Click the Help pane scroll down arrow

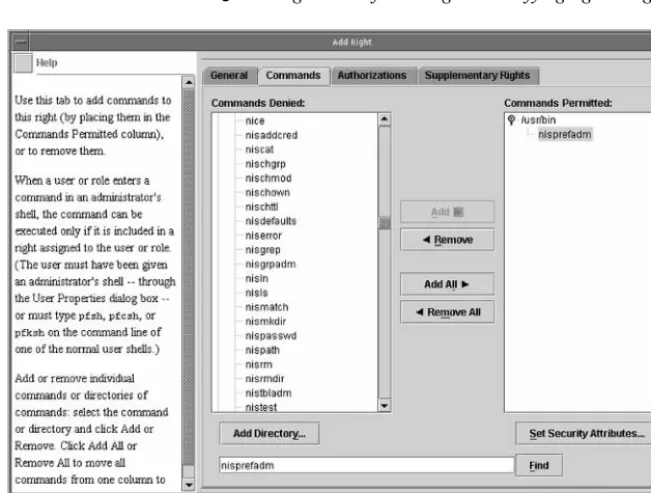tap(189, 484)
